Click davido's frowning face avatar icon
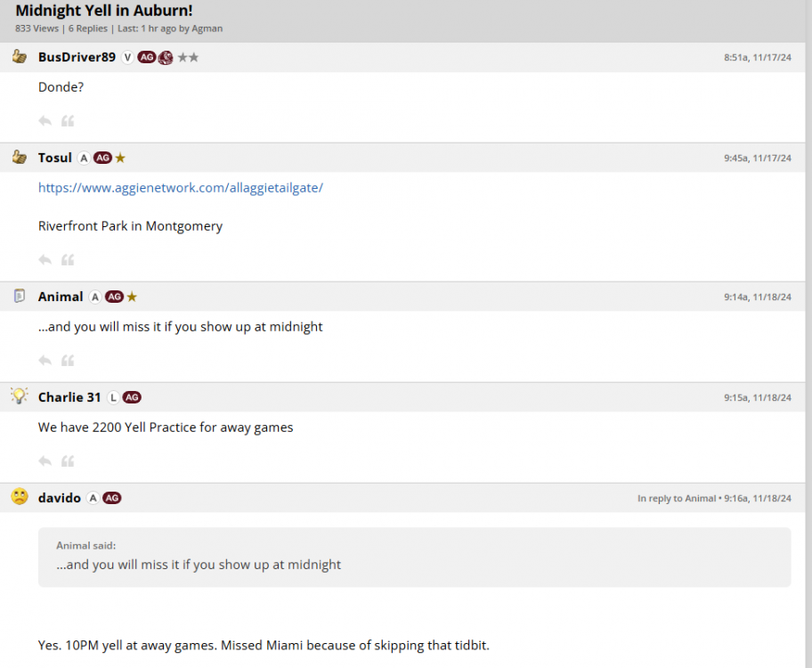 point(20,497)
